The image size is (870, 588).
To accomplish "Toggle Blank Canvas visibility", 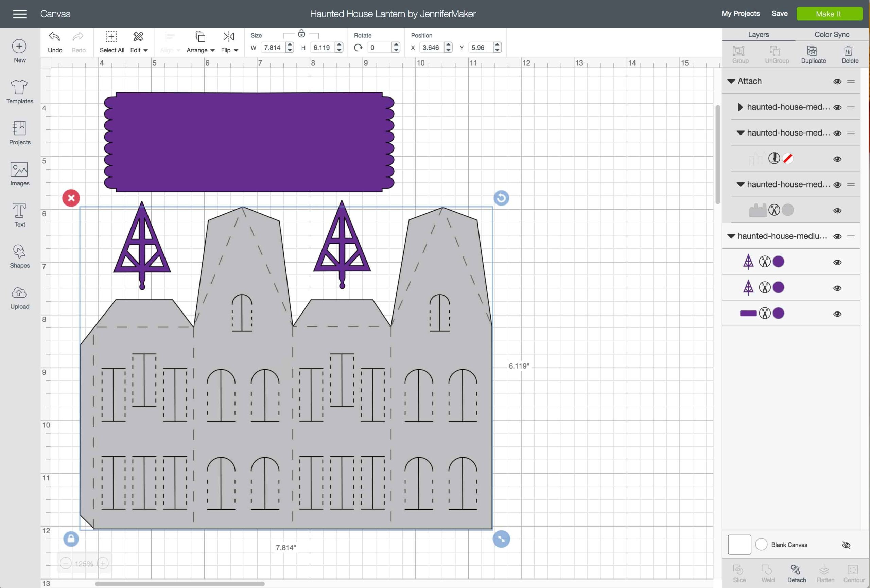I will click(x=846, y=545).
